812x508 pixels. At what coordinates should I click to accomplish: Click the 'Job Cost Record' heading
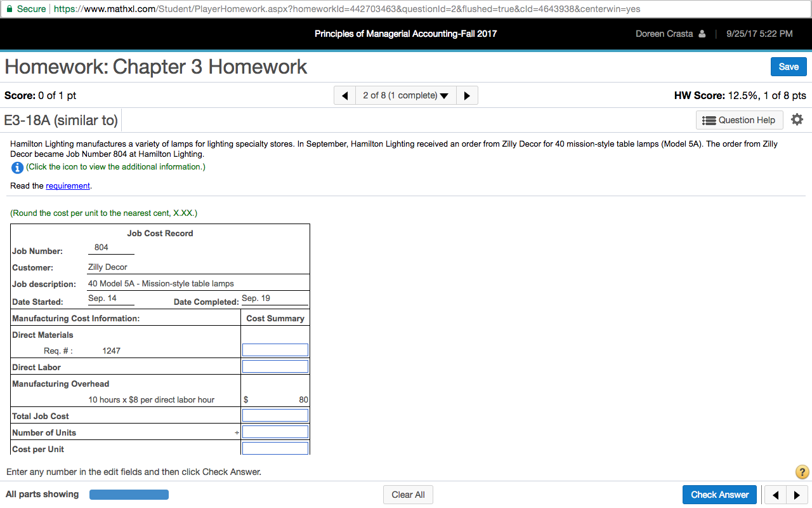tap(160, 233)
